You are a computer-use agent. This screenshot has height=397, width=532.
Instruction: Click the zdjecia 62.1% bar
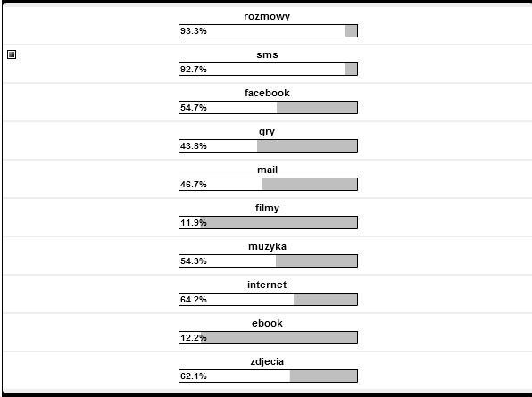pyautogui.click(x=268, y=376)
